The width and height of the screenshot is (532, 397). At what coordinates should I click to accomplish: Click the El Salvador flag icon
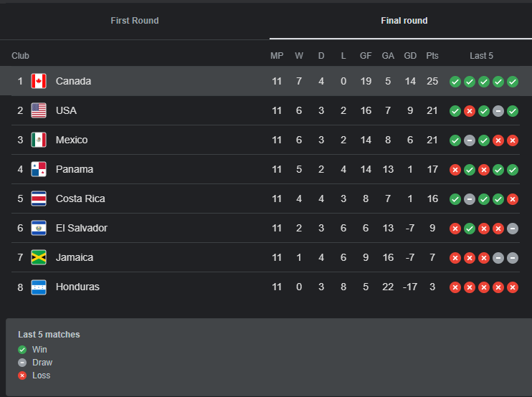(39, 228)
